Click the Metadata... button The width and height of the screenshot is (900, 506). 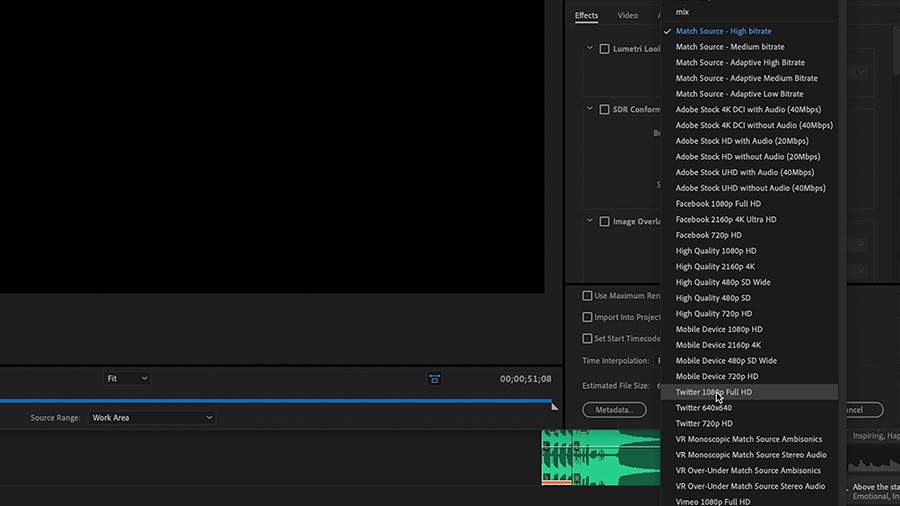point(614,410)
